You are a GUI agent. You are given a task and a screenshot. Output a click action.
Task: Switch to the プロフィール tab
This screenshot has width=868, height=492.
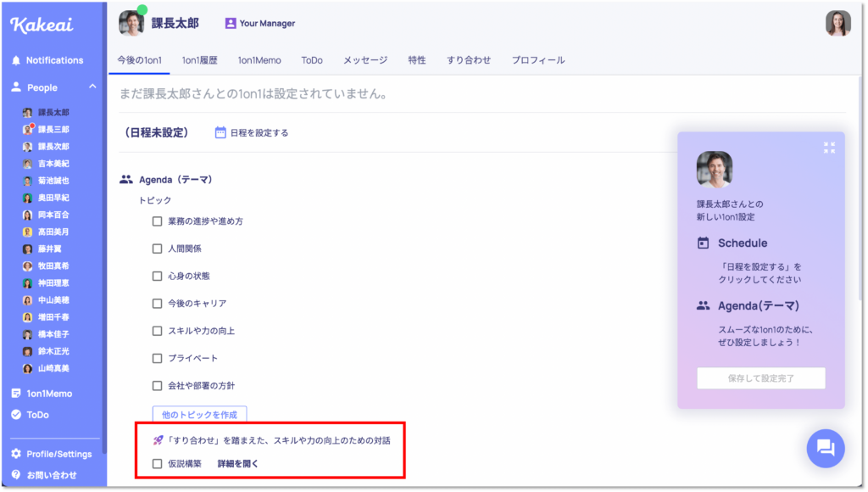coord(538,60)
